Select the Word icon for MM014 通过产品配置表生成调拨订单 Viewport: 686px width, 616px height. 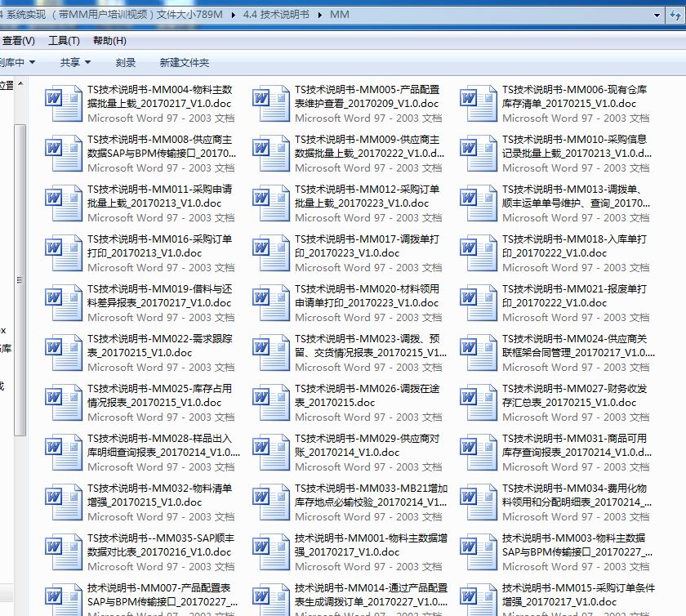tap(271, 600)
